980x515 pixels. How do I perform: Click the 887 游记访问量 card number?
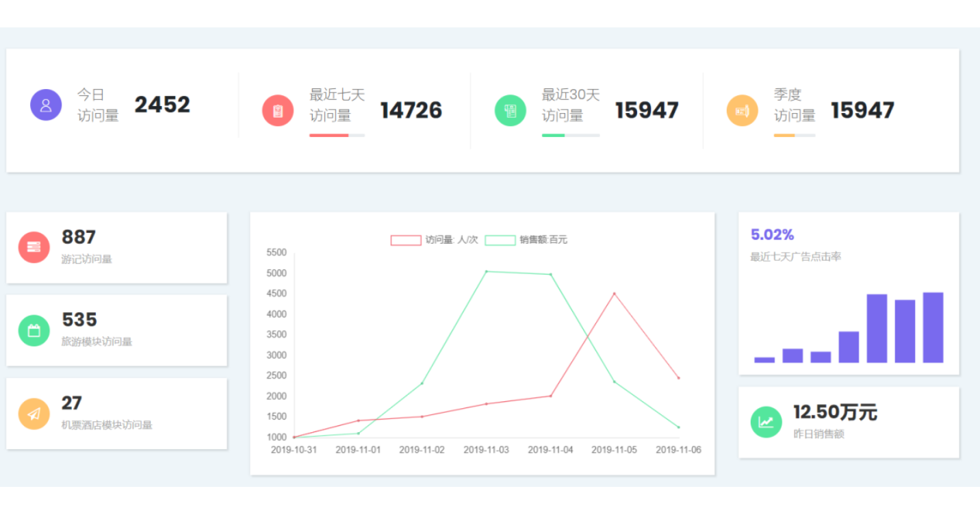[79, 237]
